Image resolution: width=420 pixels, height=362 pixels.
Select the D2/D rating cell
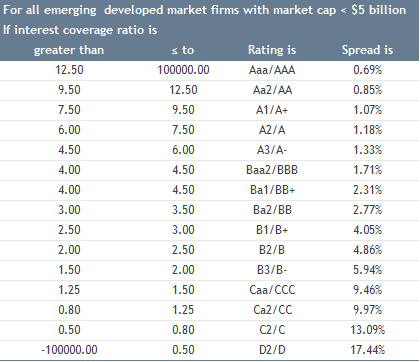272,350
